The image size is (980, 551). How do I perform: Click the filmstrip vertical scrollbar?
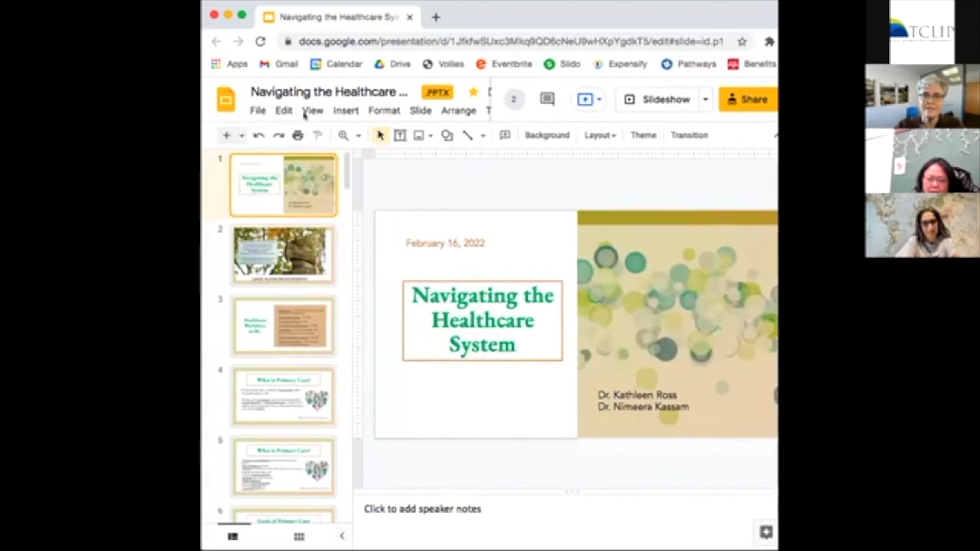tap(347, 171)
